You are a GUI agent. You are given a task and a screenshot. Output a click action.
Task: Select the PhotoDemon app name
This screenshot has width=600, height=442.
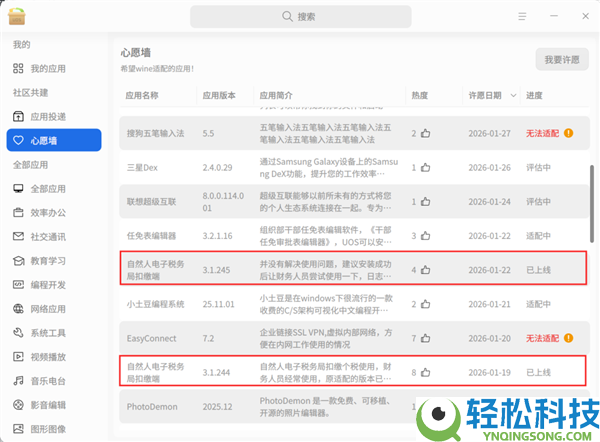pos(152,406)
